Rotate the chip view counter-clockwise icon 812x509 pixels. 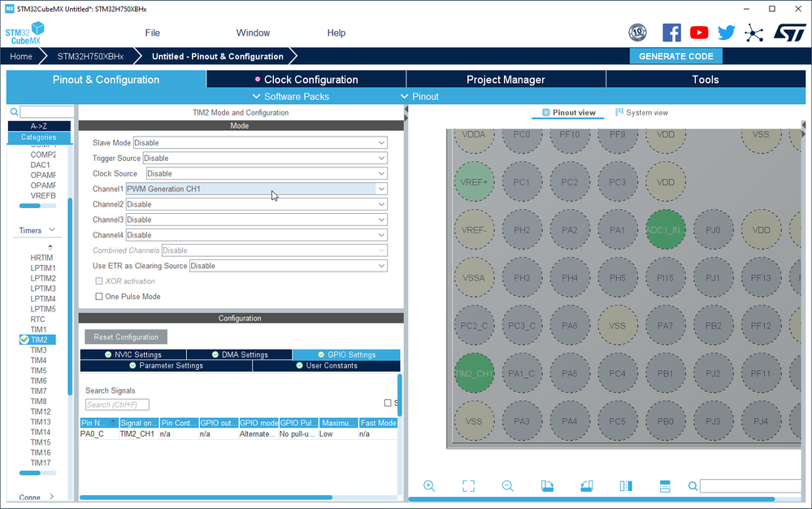(586, 485)
